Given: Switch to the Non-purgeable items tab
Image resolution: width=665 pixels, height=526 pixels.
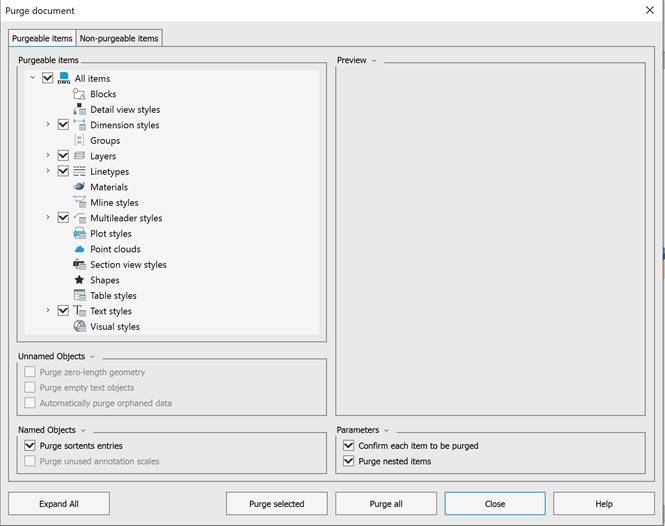Looking at the screenshot, I should 119,38.
